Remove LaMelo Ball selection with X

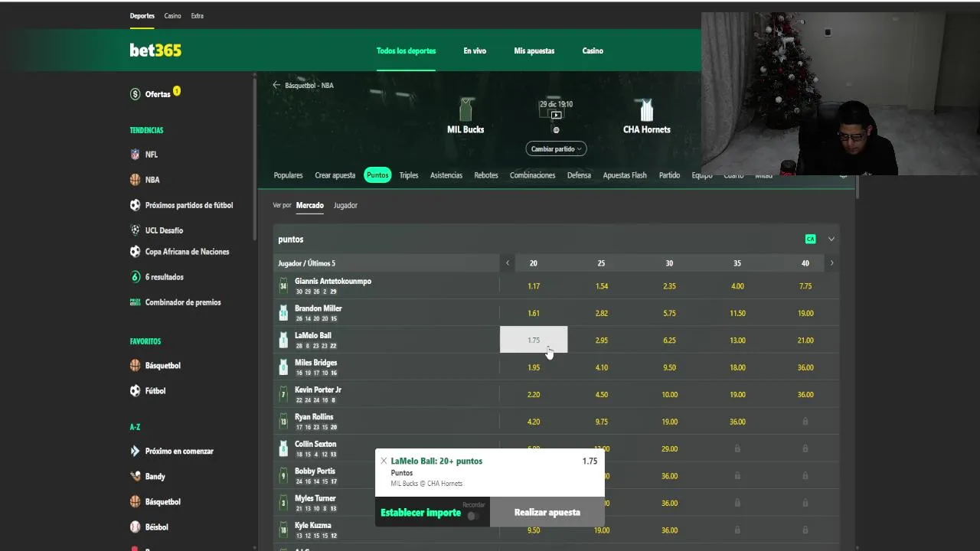(x=384, y=461)
